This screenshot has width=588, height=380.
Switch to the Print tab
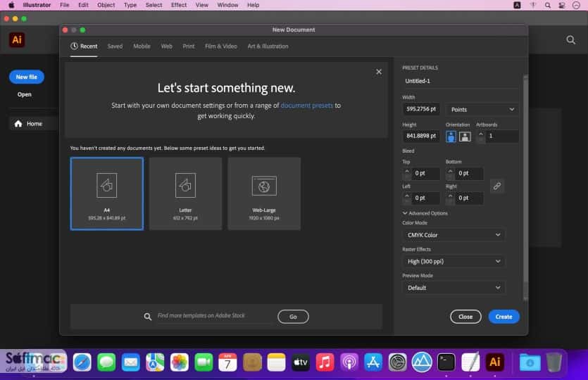189,46
